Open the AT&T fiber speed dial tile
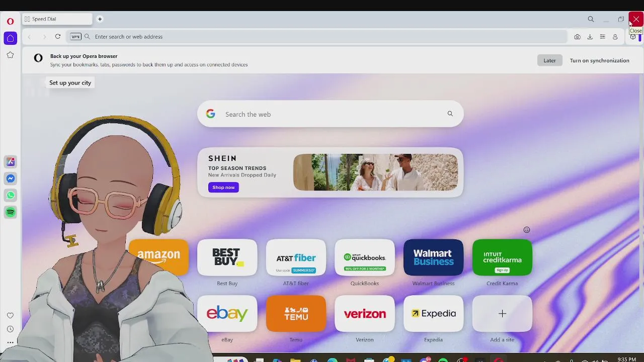Screen dimensions: 644x362 296,257
